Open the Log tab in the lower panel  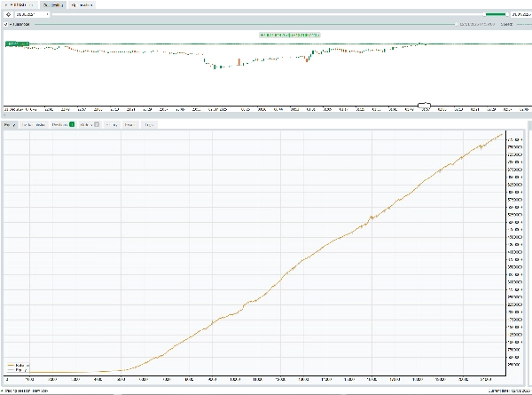coord(149,125)
